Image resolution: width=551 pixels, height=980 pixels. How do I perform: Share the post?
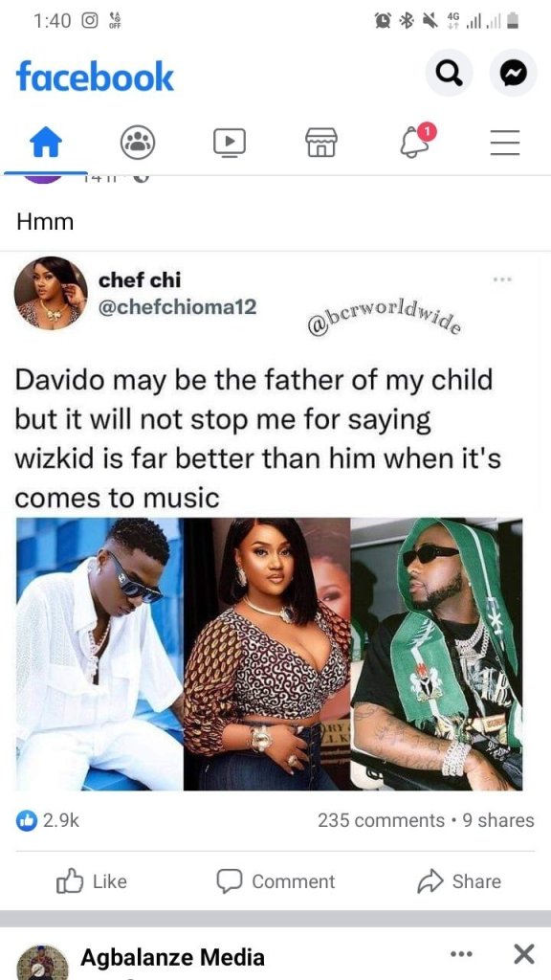(x=459, y=881)
